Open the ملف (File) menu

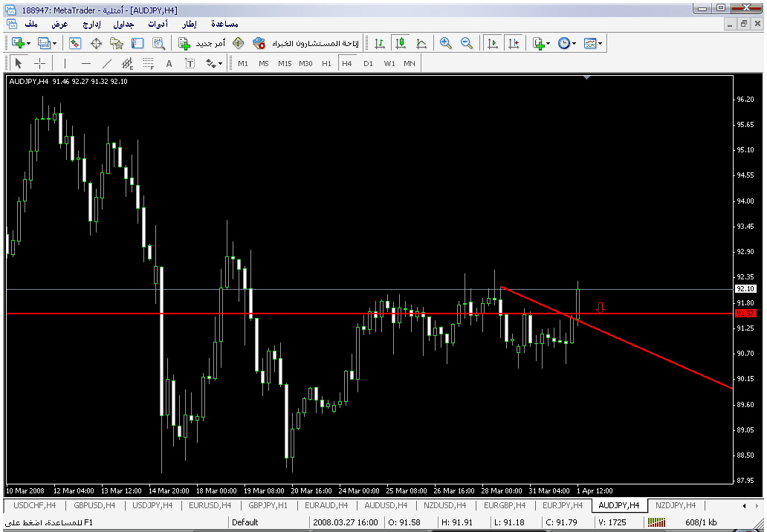[31, 24]
